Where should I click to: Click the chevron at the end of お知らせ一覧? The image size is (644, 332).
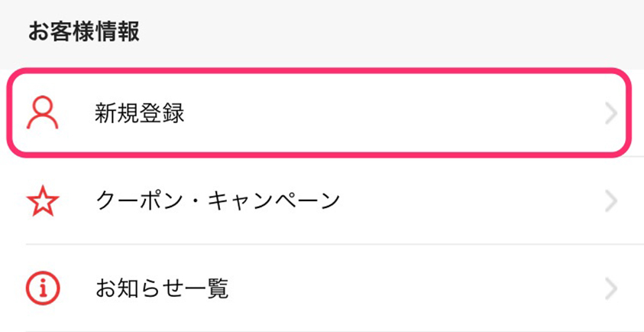tap(612, 289)
